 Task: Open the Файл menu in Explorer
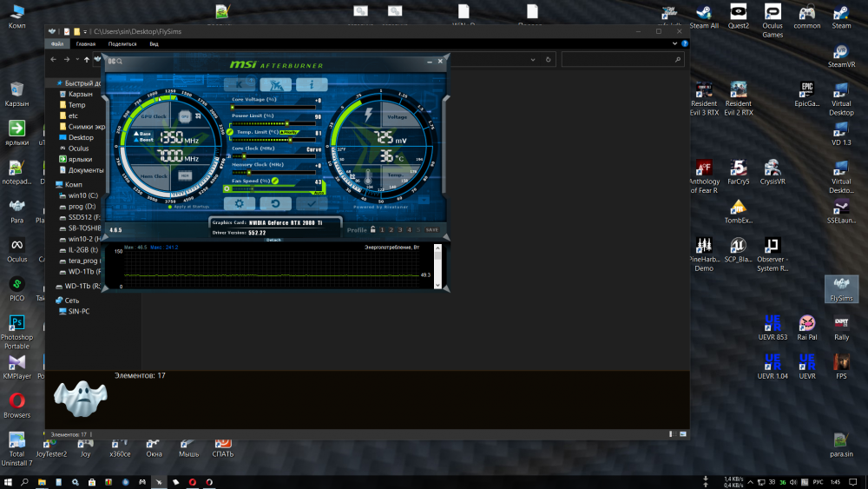point(57,43)
